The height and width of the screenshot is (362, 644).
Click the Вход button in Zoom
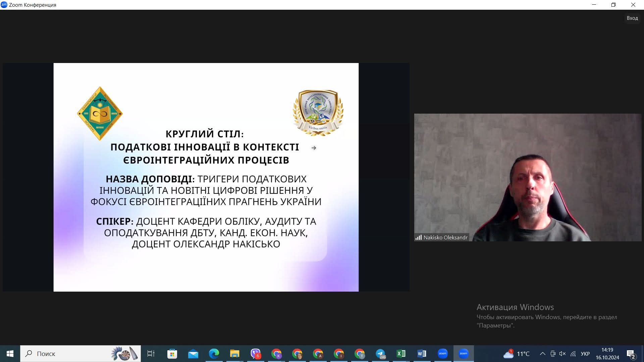click(632, 18)
